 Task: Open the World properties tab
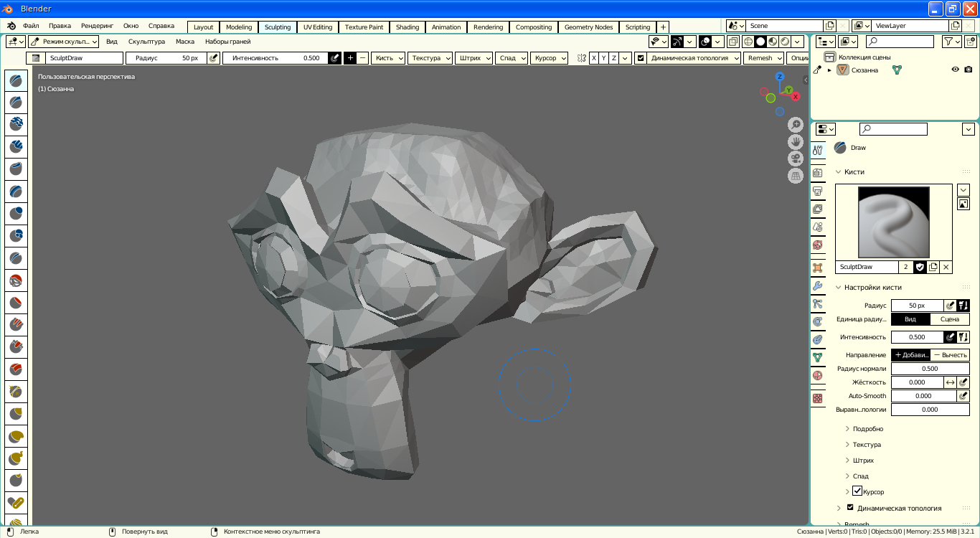point(818,245)
